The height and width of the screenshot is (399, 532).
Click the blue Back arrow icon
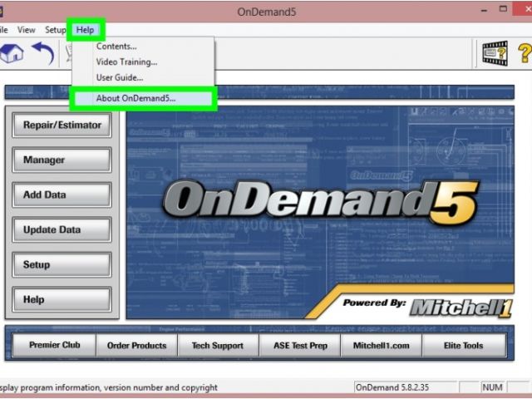pos(42,54)
